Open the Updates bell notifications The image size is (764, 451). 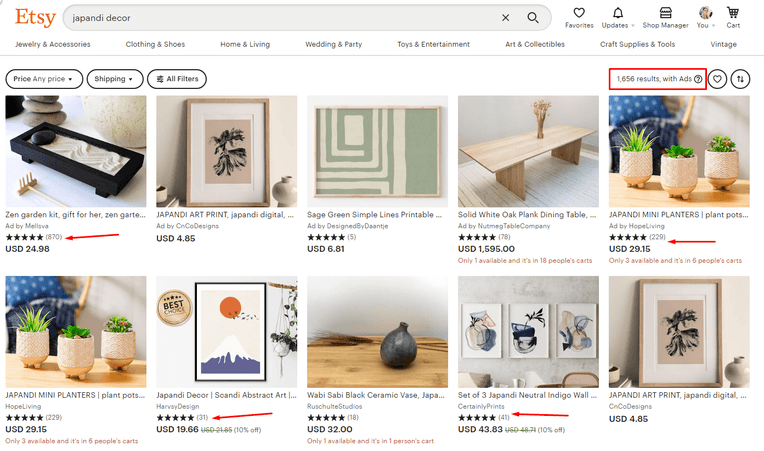[618, 13]
